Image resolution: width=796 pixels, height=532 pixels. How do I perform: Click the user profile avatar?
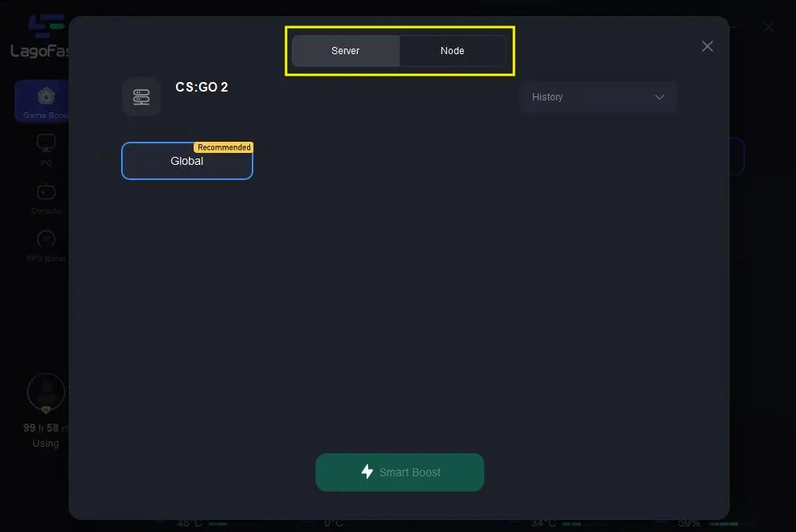point(45,392)
